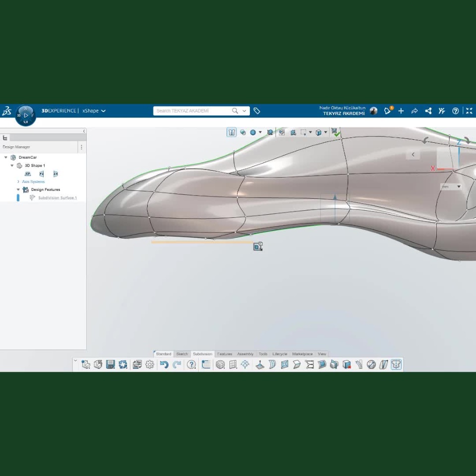
Task: Collapse the Design Features node
Action: [18, 189]
